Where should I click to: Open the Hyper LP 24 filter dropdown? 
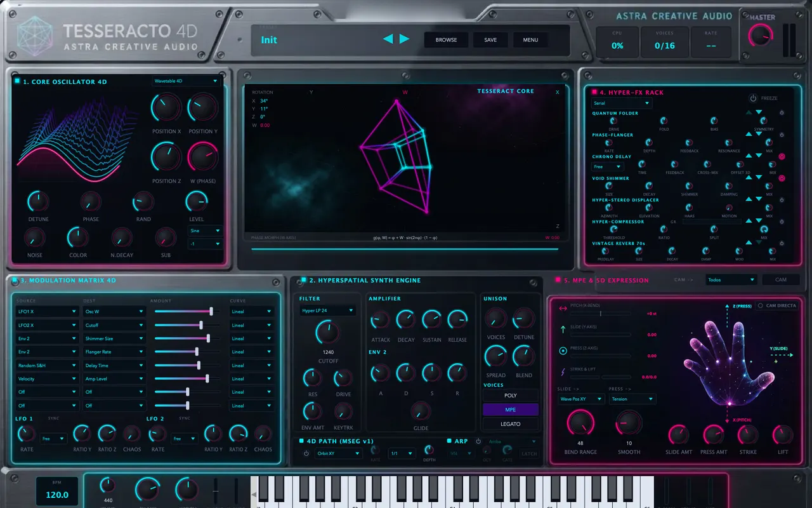[328, 311]
